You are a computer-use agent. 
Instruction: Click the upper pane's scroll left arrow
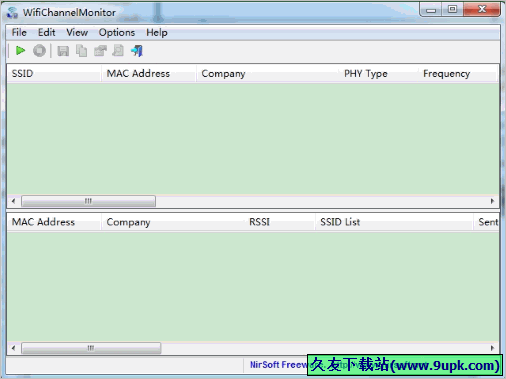(13, 201)
